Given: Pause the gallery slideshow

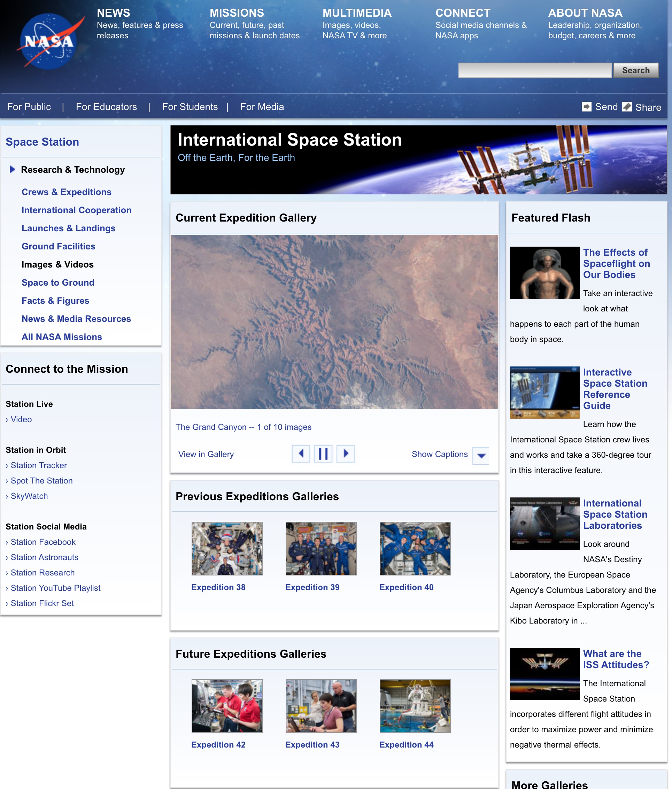Looking at the screenshot, I should (323, 454).
